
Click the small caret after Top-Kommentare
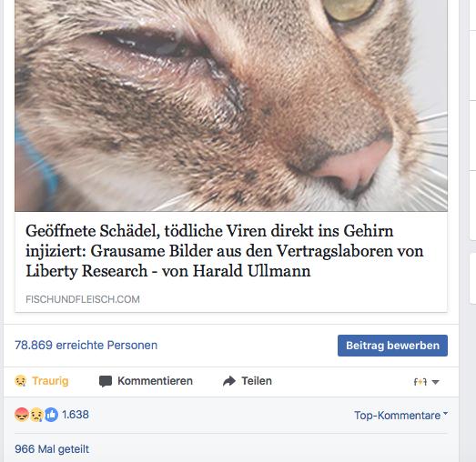(x=445, y=413)
